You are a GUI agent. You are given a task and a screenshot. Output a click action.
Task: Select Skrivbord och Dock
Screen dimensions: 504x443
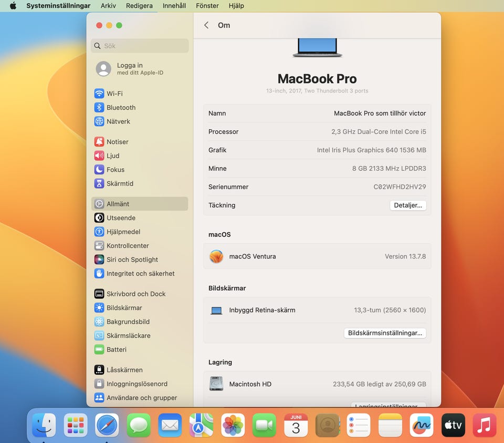pos(140,294)
